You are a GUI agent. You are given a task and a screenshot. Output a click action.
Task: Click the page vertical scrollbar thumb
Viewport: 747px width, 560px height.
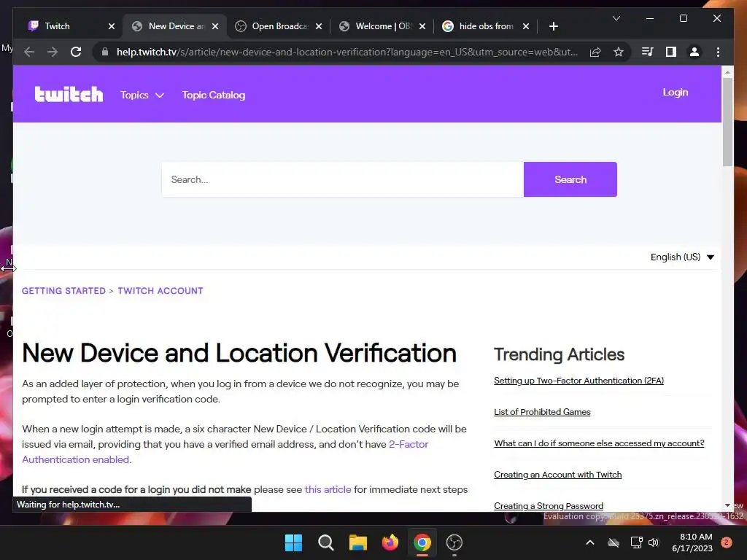tap(727, 122)
